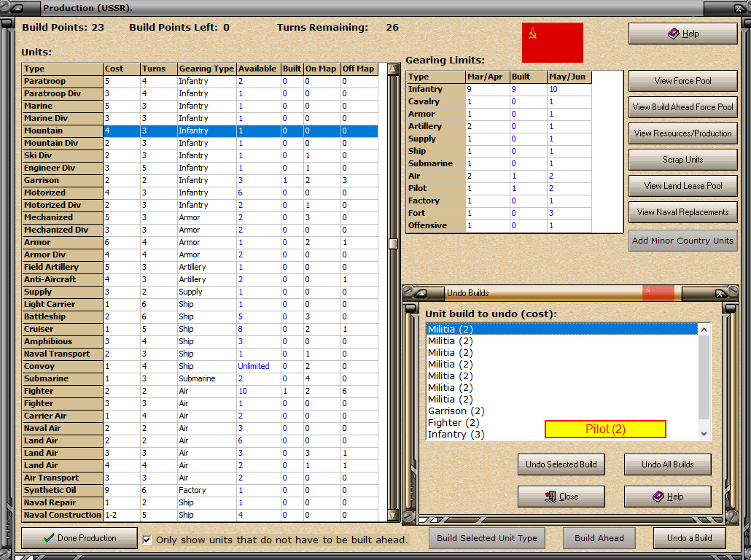Click Add Minor Country Units
Image resolution: width=751 pixels, height=560 pixels.
tap(682, 241)
